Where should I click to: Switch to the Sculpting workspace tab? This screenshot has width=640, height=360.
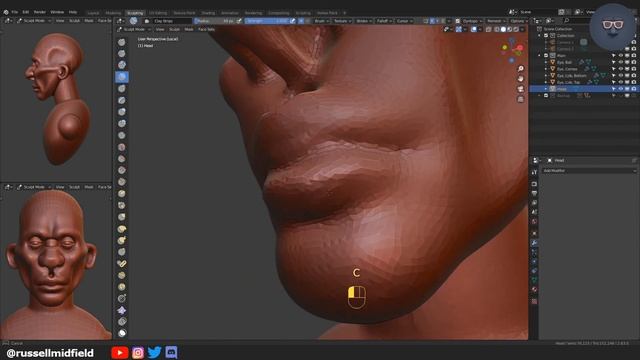coord(135,13)
